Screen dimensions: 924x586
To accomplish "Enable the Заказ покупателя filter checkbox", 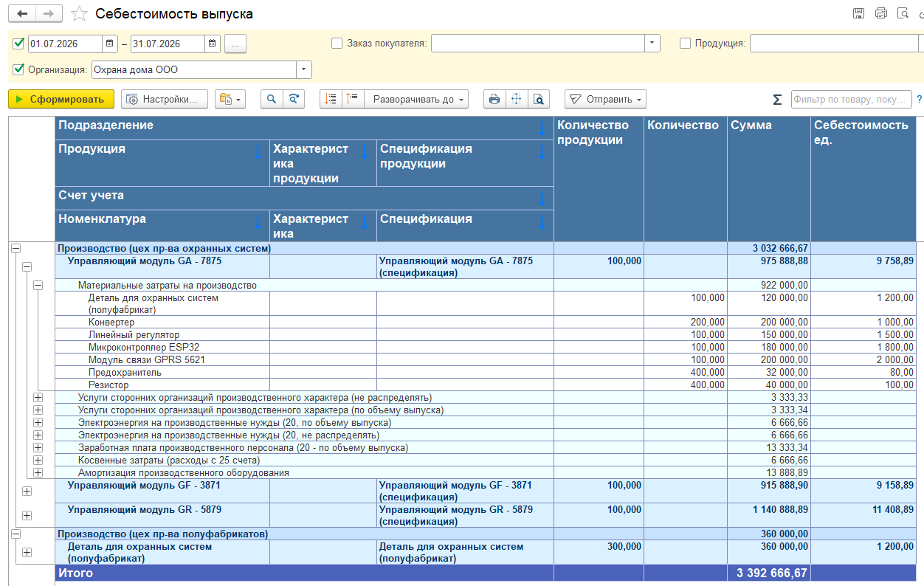I will click(x=337, y=44).
